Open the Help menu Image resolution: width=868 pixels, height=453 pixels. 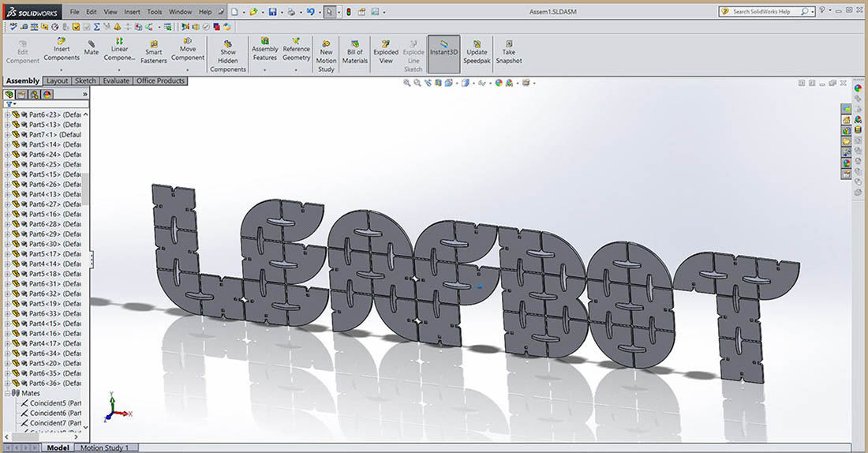(x=205, y=12)
